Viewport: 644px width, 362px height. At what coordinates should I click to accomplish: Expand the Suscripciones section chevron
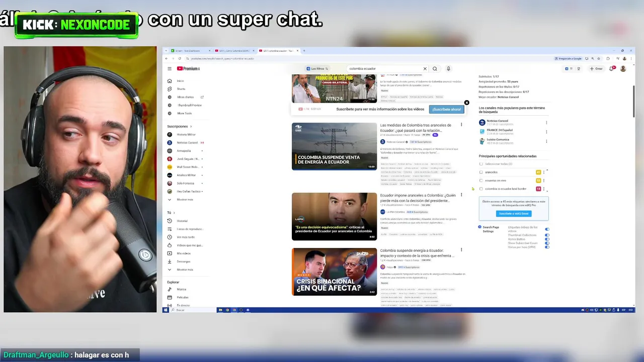(190, 127)
